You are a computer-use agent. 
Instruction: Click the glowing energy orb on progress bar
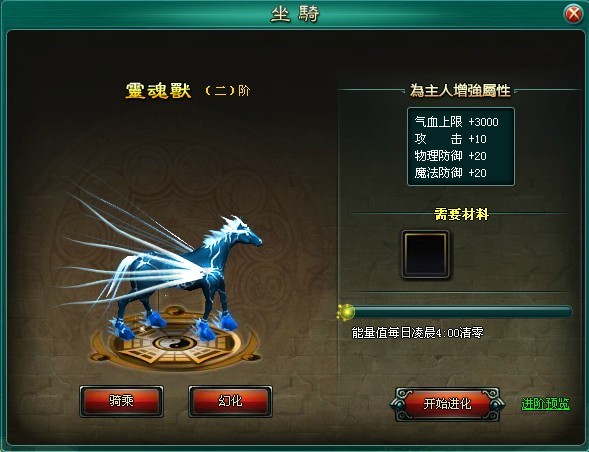[x=346, y=312]
